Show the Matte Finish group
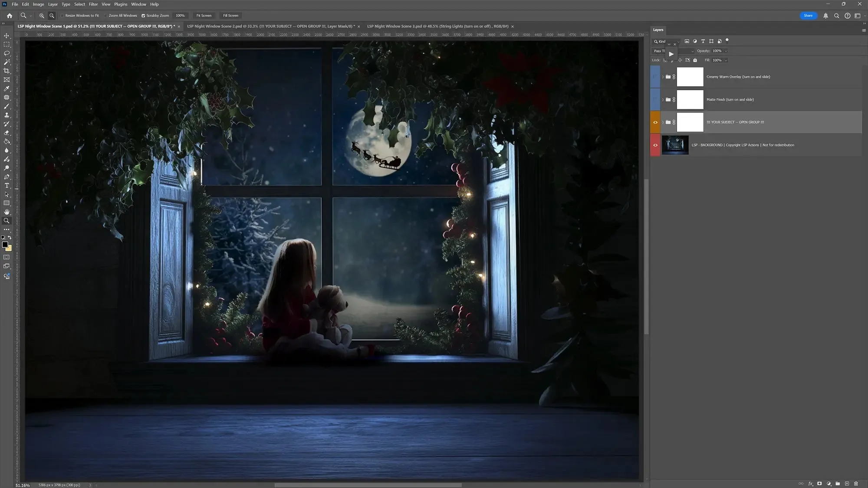Viewport: 868px width, 488px height. (x=655, y=99)
